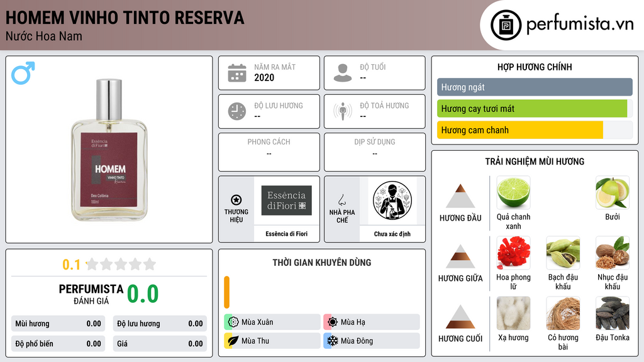Click the 0.1 user rating value
The image size is (644, 362).
tap(71, 265)
